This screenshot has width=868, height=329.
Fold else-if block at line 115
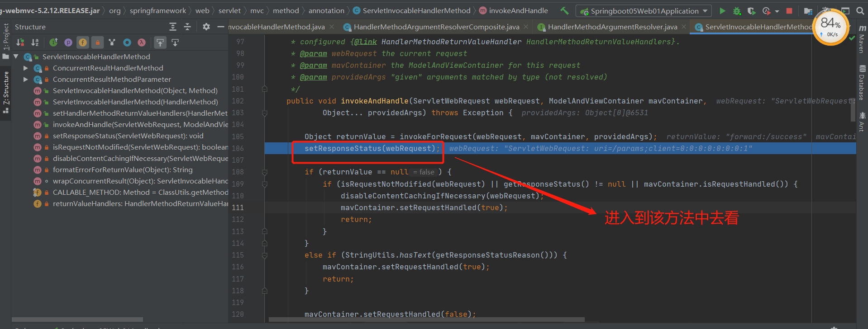click(x=265, y=255)
